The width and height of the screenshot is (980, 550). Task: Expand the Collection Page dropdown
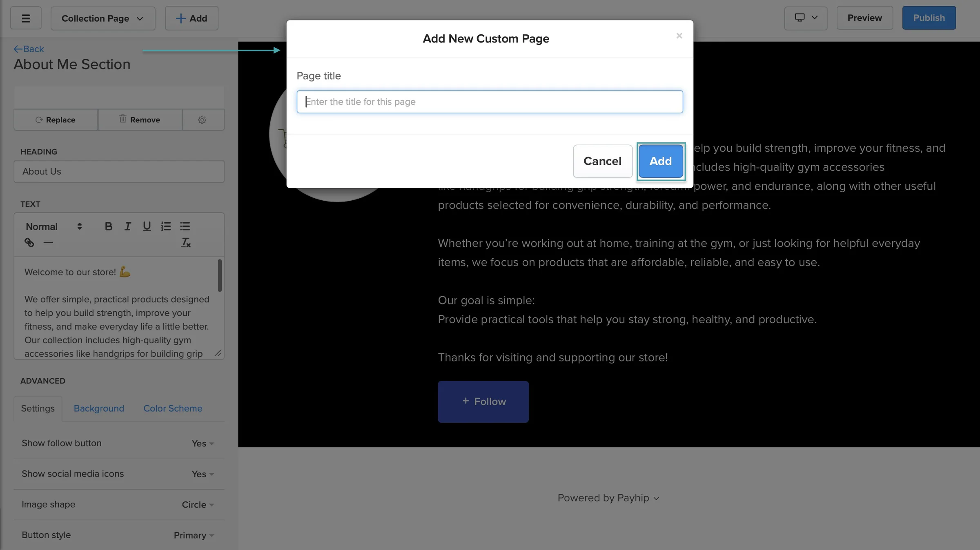point(103,18)
